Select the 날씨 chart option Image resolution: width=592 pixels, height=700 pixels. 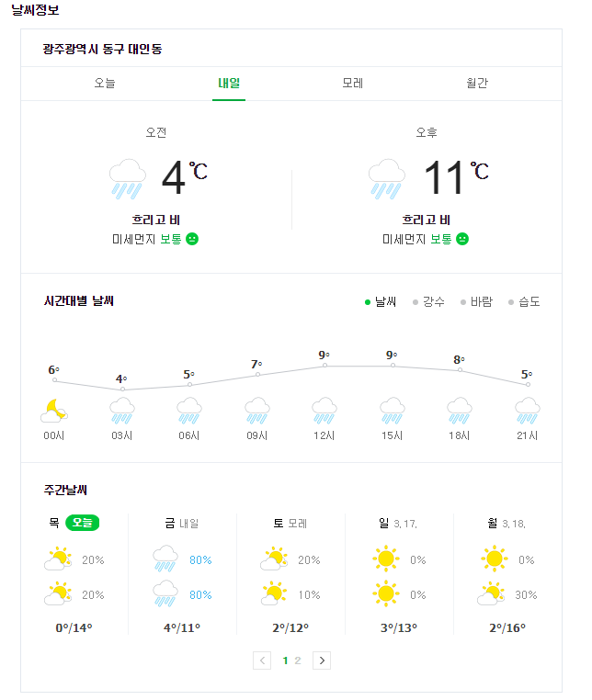tap(380, 301)
